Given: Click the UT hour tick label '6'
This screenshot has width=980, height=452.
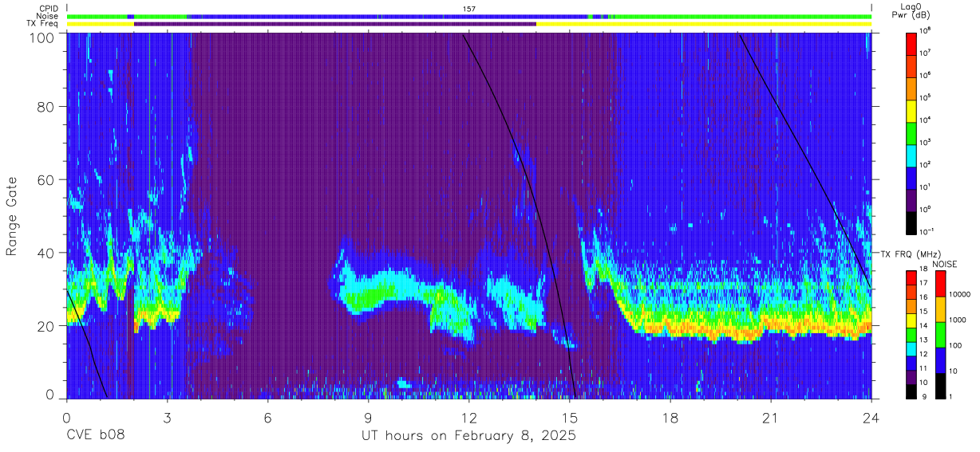Looking at the screenshot, I should pos(268,418).
